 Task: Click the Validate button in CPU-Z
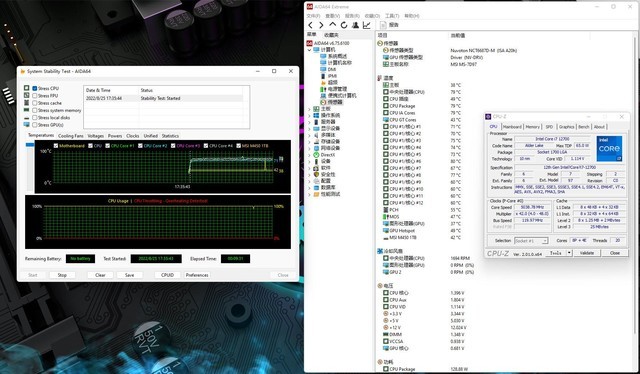(587, 253)
